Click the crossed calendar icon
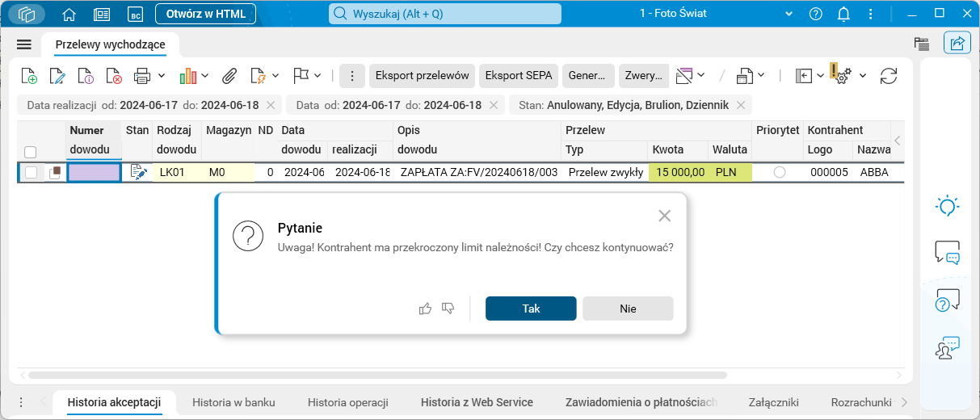980x420 pixels. pyautogui.click(x=684, y=76)
